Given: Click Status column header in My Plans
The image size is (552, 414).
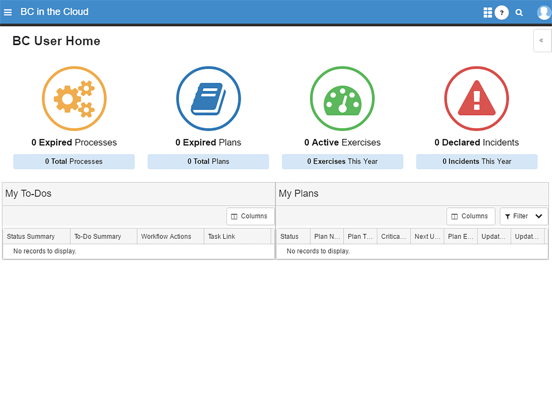Looking at the screenshot, I should pyautogui.click(x=293, y=236).
